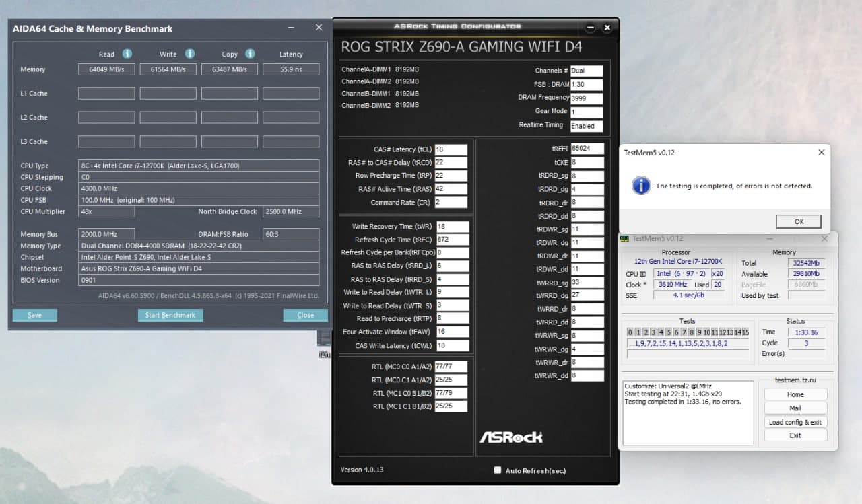The image size is (862, 504).
Task: Select the tWRWR_dd value field
Action: tap(587, 376)
